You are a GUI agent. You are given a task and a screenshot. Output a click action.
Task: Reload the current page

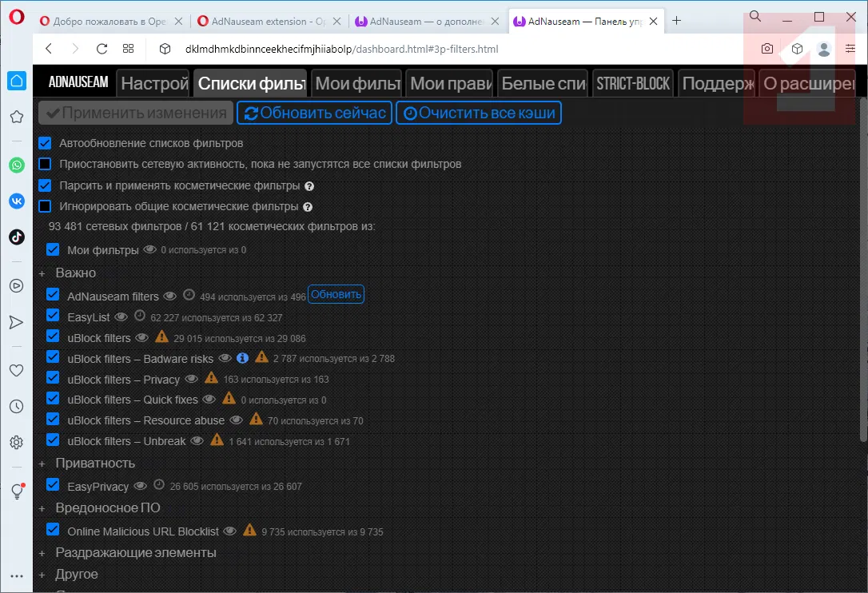point(102,49)
